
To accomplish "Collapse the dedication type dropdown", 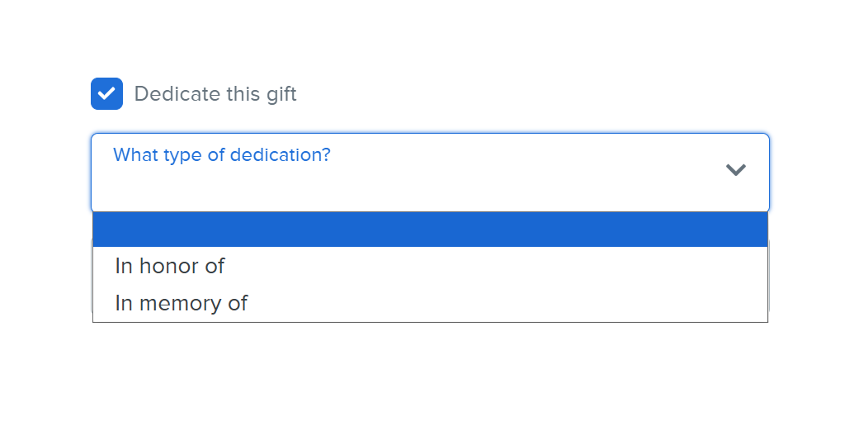I will 735,170.
